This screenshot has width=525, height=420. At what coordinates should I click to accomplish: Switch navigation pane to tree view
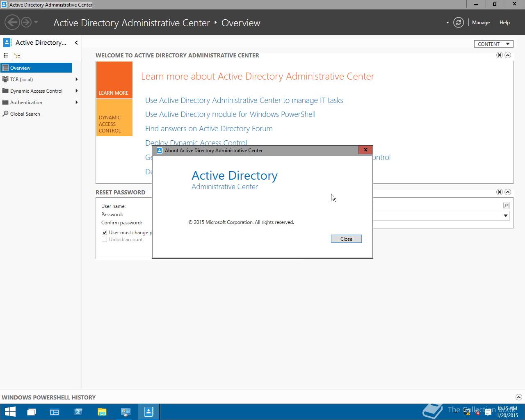17,55
